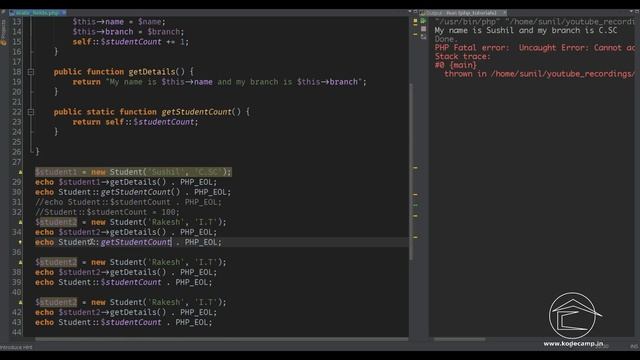Collapse the getDetails function fold
The image size is (640, 360).
click(x=31, y=72)
